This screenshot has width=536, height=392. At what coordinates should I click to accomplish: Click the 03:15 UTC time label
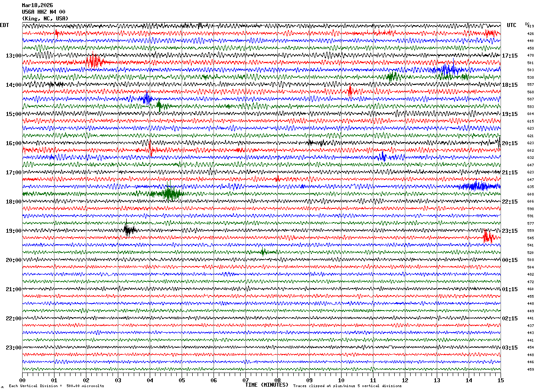click(509, 348)
